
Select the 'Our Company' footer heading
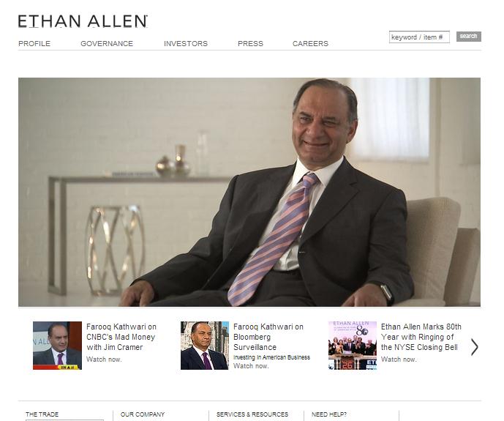point(143,414)
